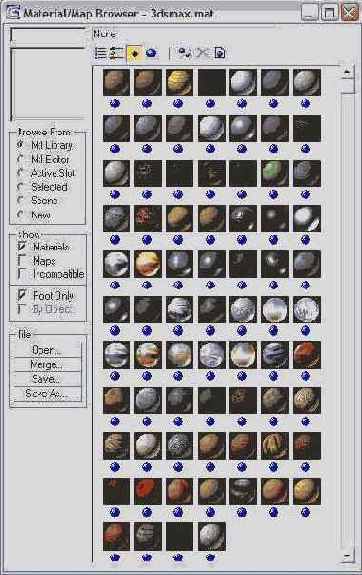362x575 pixels.
Task: Click the Open... file button
Action: coord(47,350)
